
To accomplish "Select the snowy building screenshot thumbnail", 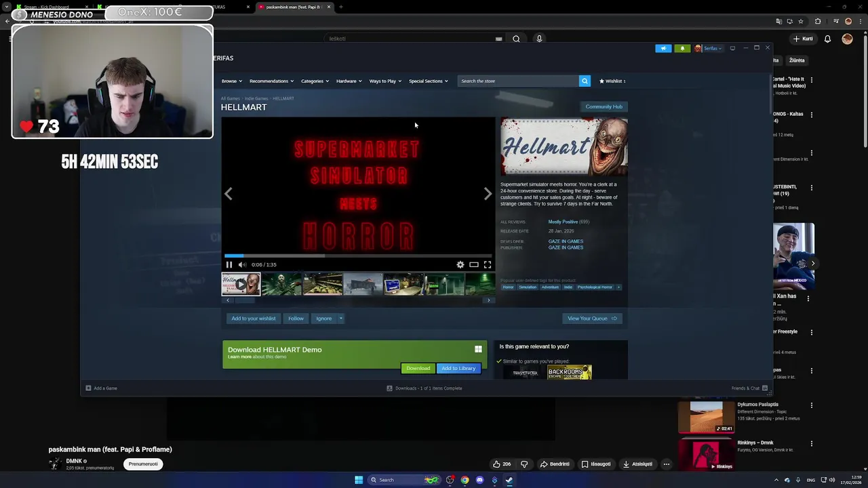I will pos(363,284).
